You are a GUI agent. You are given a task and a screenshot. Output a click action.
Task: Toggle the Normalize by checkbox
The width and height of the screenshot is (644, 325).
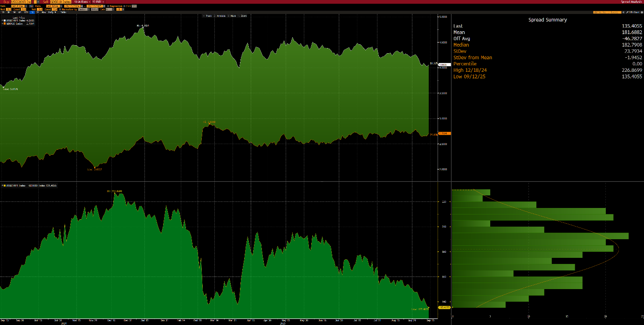tap(60, 9)
